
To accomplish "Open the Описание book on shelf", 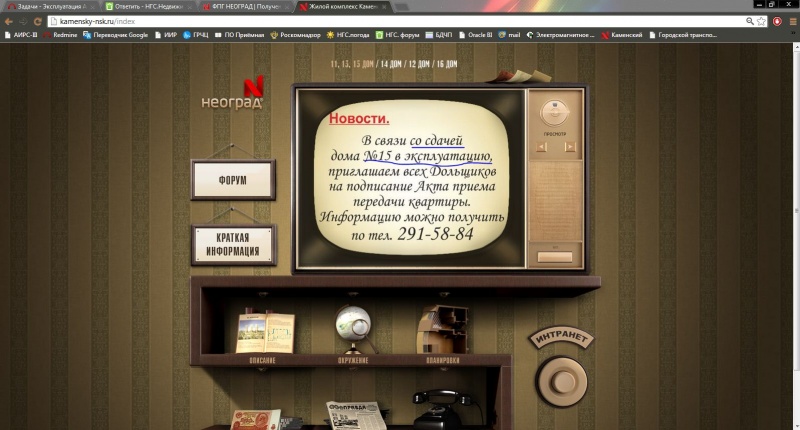I will click(x=265, y=331).
